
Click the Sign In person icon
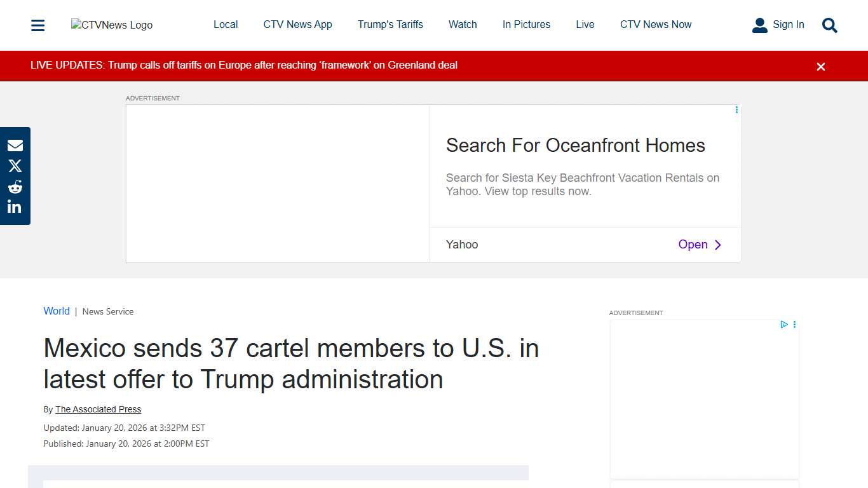[x=759, y=25]
